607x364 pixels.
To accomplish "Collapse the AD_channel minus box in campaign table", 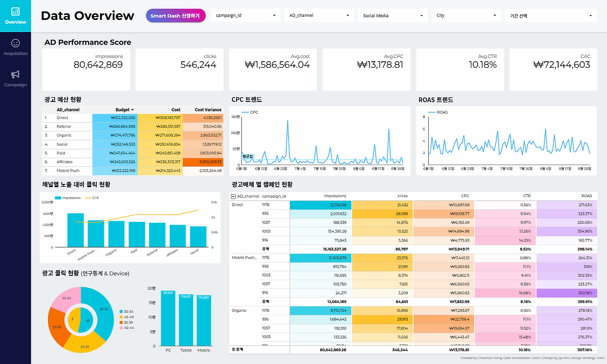I will click(x=233, y=196).
